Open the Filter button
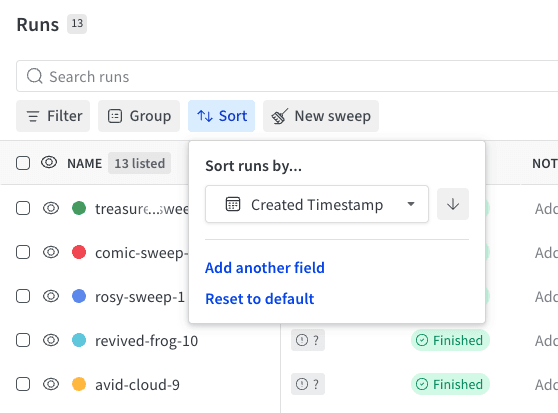 53,116
